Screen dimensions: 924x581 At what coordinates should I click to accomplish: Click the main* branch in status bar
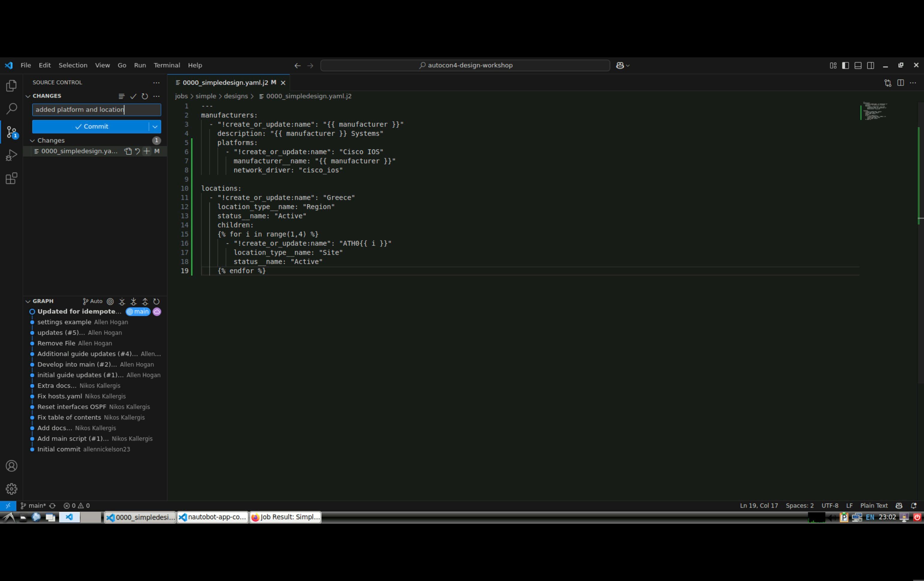click(33, 506)
